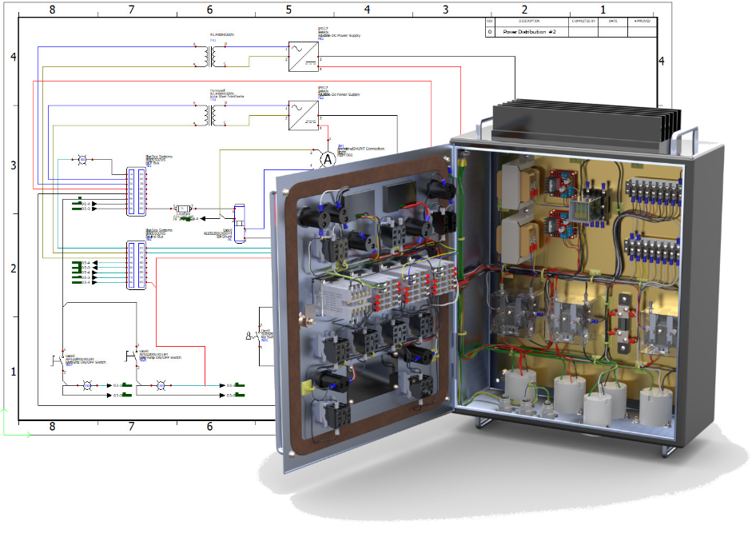
Task: Select the upper bus bar terminal block symbol
Action: click(137, 191)
